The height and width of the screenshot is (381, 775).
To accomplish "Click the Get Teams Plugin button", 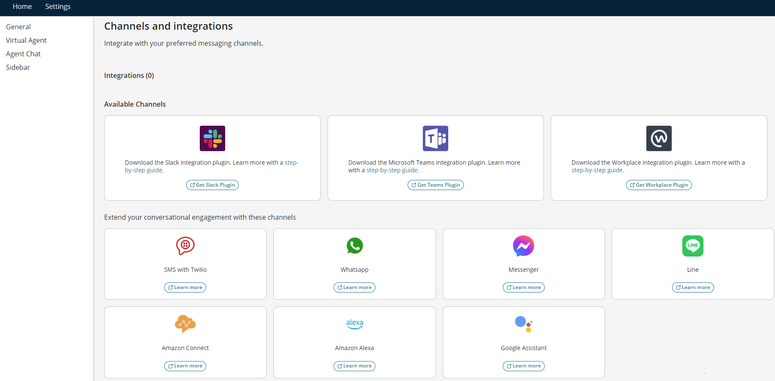I will [x=435, y=185].
